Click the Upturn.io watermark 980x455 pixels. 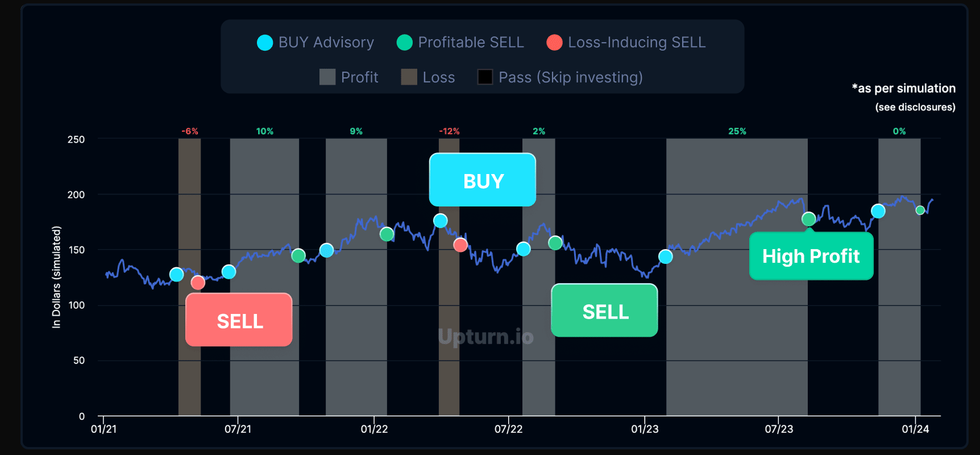pyautogui.click(x=486, y=337)
